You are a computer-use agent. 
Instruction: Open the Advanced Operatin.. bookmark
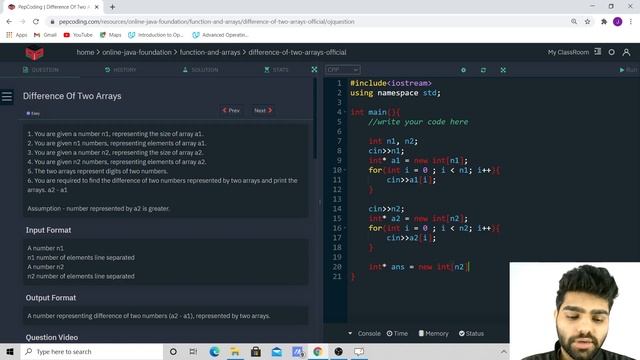(x=220, y=35)
